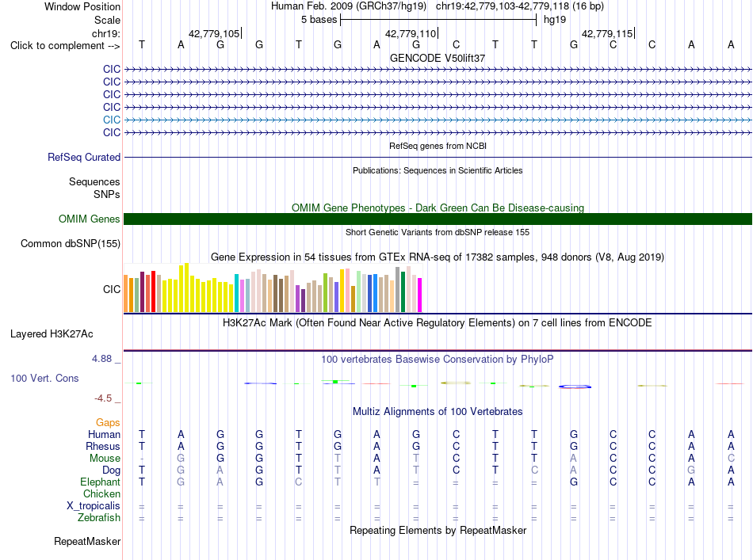Select the light-blue CIC transcript arrow line
Screen dimensions: 753x560
[438, 120]
